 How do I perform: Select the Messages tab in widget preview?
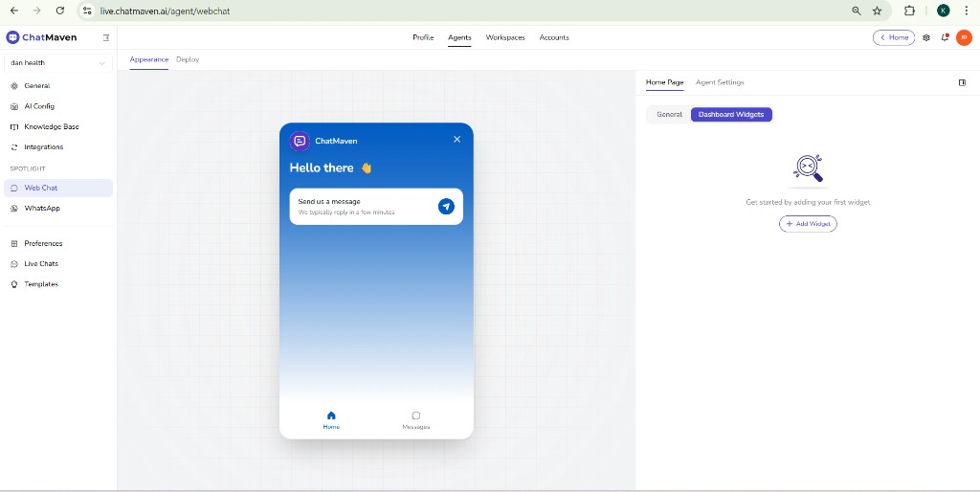click(x=415, y=421)
